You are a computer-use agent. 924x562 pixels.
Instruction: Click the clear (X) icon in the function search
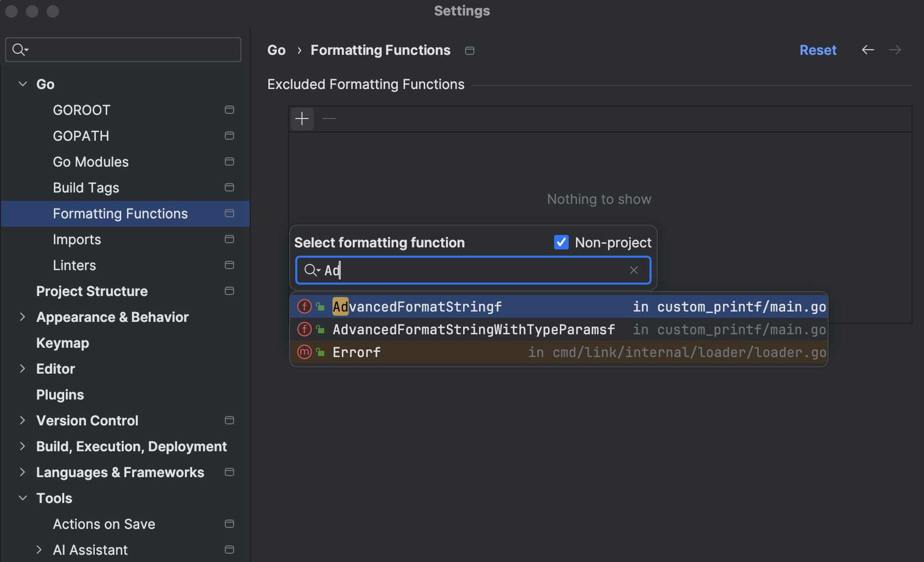pyautogui.click(x=634, y=270)
